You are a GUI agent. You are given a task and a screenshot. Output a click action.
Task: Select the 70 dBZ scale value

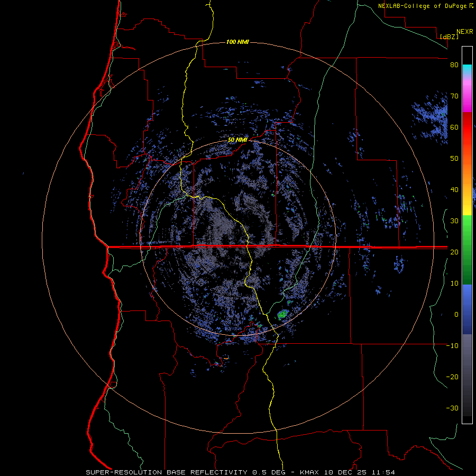tap(454, 96)
